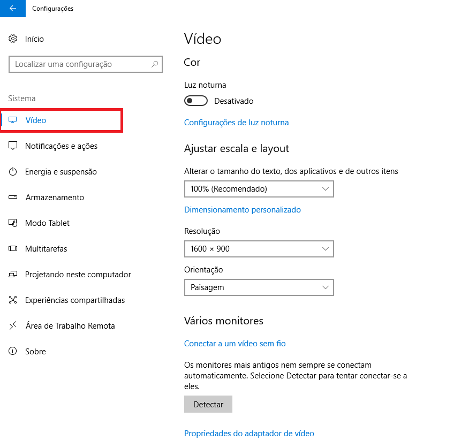Screen dimensions: 476x448
Task: Click the Sistema section label
Action: tap(21, 98)
